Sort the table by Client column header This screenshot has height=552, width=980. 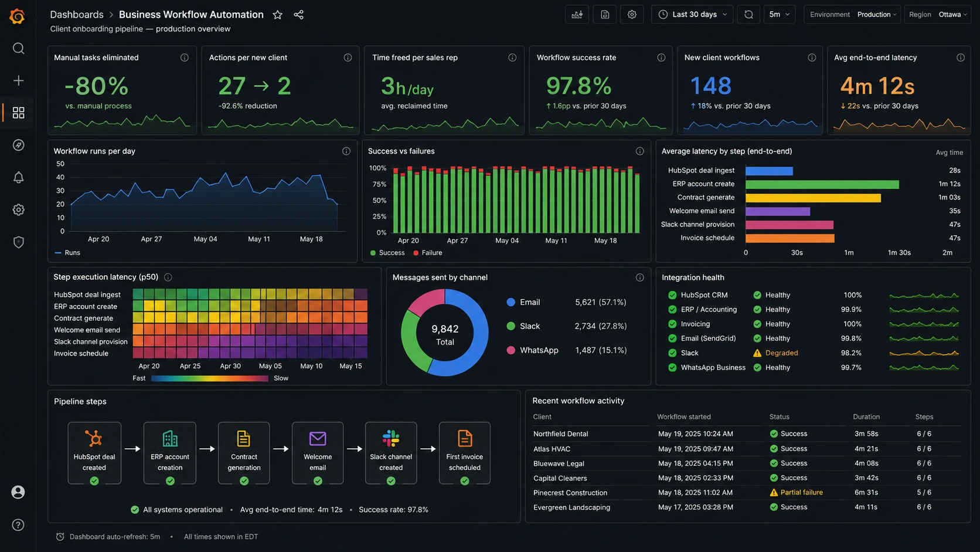(x=542, y=417)
